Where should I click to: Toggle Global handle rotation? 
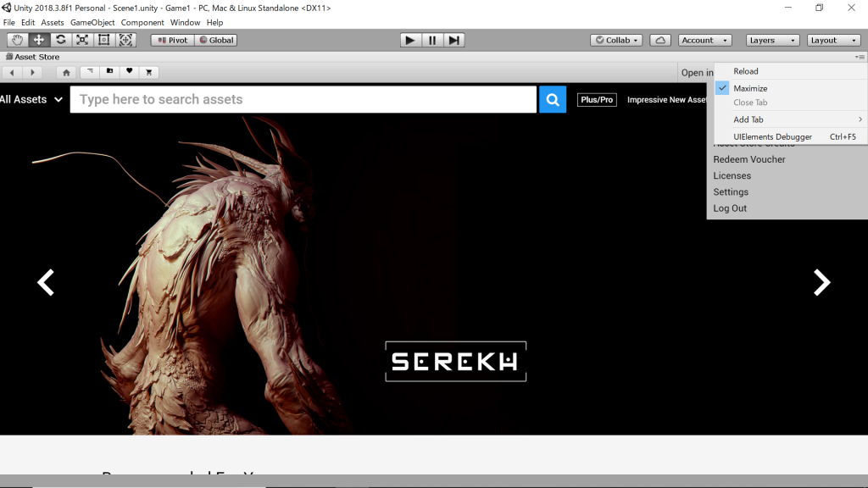216,40
